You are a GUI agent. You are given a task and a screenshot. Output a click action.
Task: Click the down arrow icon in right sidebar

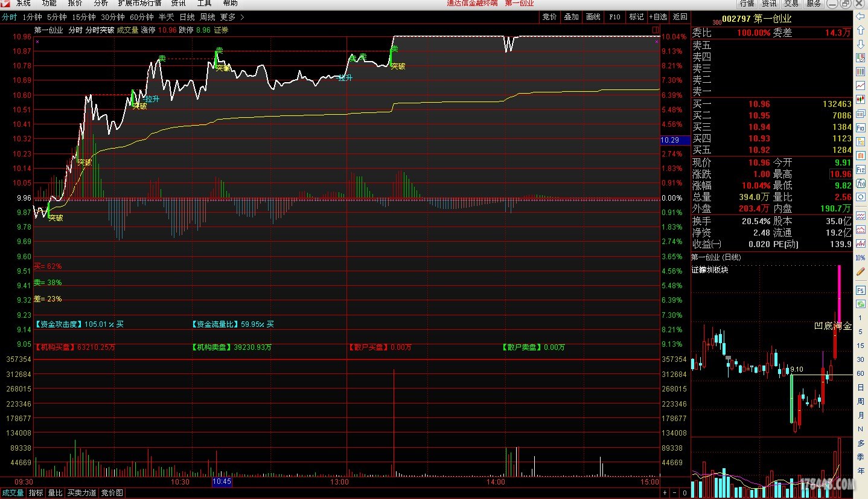click(x=861, y=43)
